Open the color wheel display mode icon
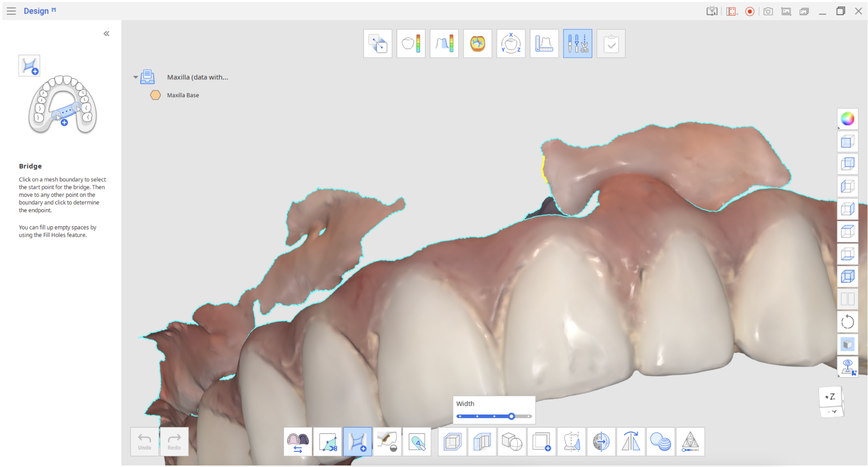Image resolution: width=868 pixels, height=467 pixels. click(x=847, y=119)
